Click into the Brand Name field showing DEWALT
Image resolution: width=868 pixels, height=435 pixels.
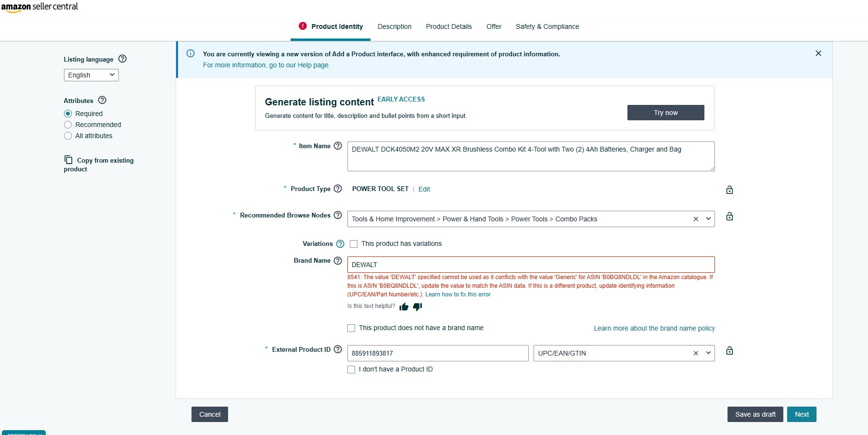[x=531, y=265]
